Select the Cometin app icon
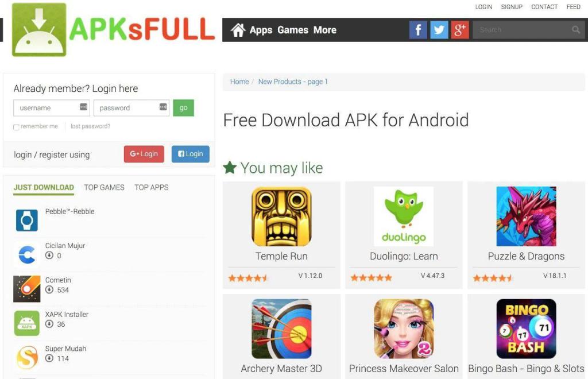Image resolution: width=588 pixels, height=379 pixels. click(x=26, y=289)
